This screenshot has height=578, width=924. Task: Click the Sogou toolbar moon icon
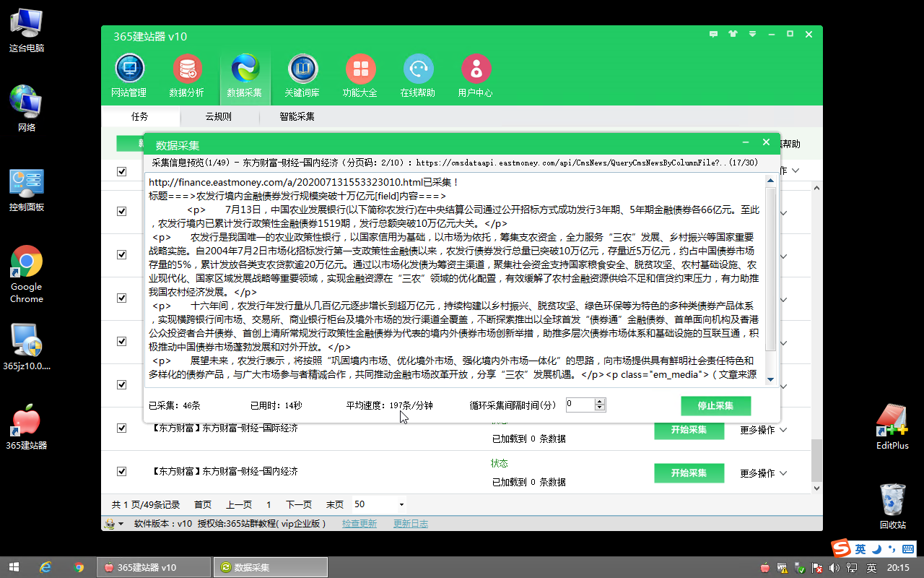point(876,549)
